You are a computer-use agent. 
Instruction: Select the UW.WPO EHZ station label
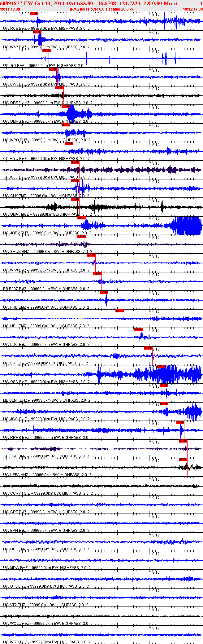pyautogui.click(x=15, y=140)
